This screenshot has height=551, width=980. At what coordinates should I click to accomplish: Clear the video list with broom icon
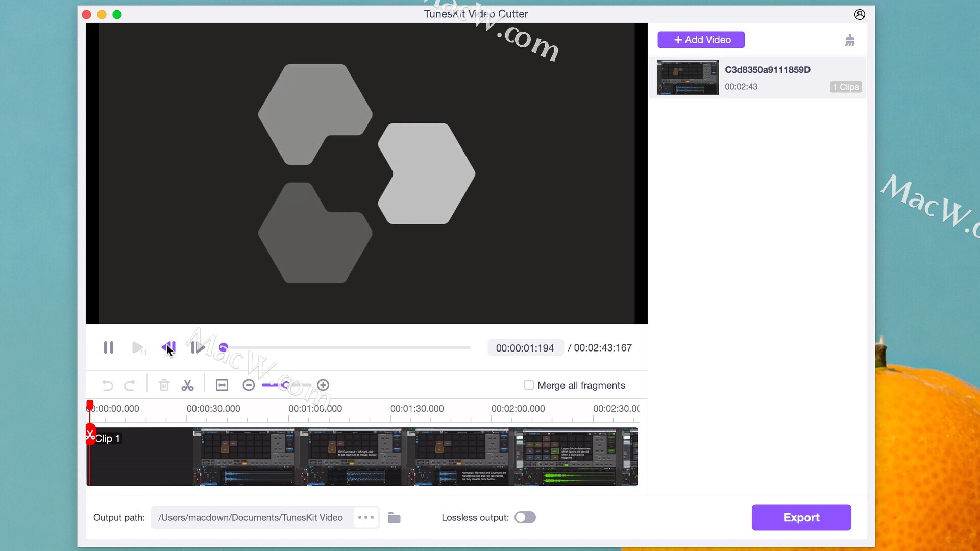tap(850, 40)
